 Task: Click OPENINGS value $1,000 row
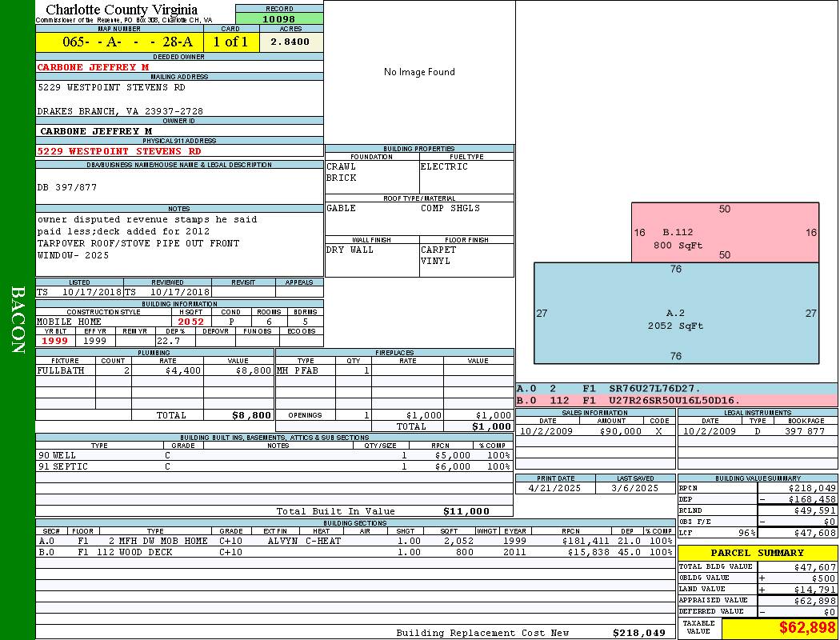click(395, 415)
